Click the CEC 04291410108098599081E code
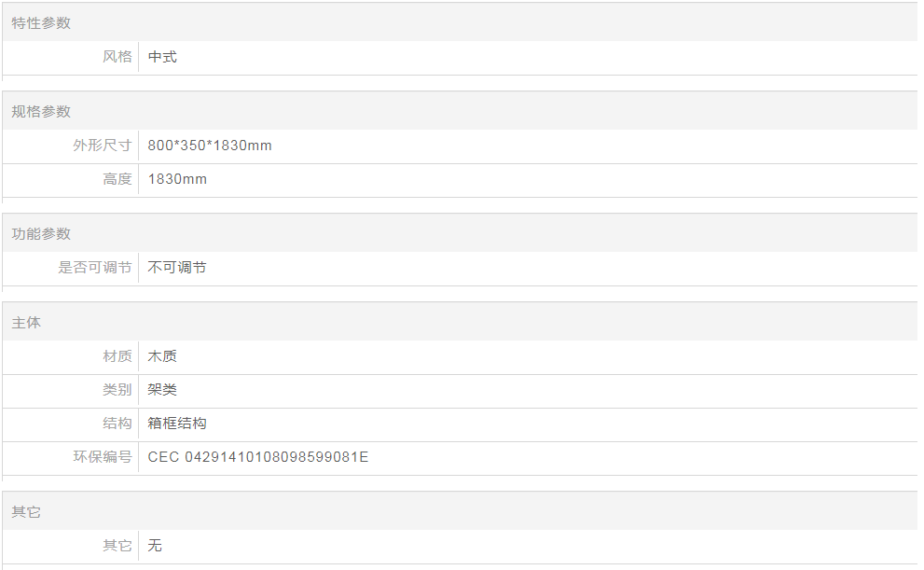The width and height of the screenshot is (924, 570). [258, 457]
